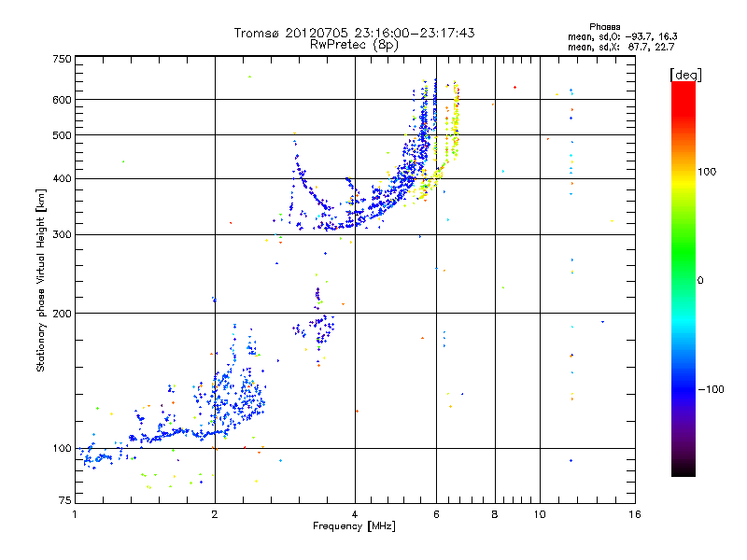Click the y-axis tick label '750'
This screenshot has width=747, height=560.
[62, 59]
